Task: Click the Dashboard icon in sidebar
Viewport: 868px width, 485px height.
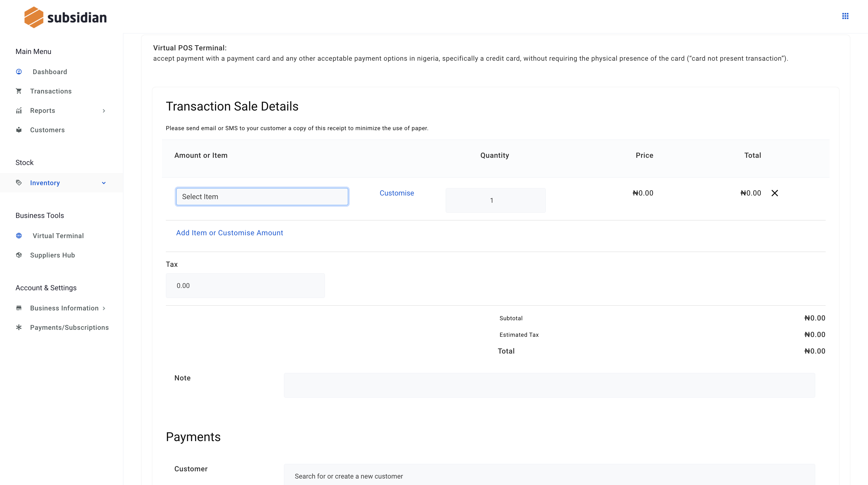Action: coord(19,72)
